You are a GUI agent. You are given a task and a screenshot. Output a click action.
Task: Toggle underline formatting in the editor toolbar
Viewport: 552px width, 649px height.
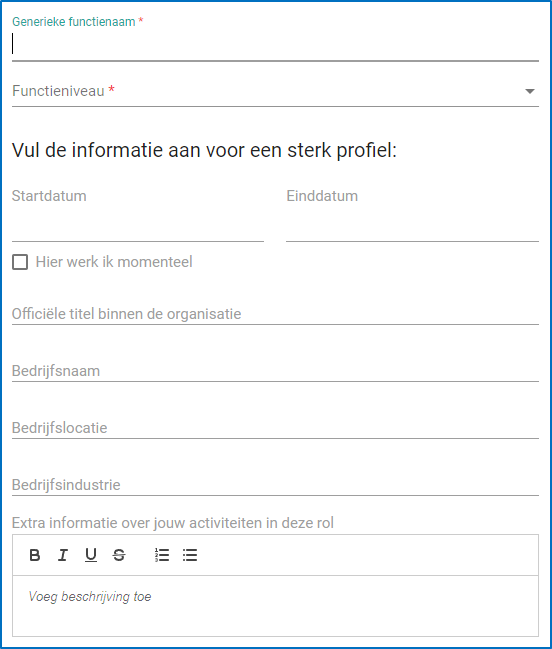91,555
